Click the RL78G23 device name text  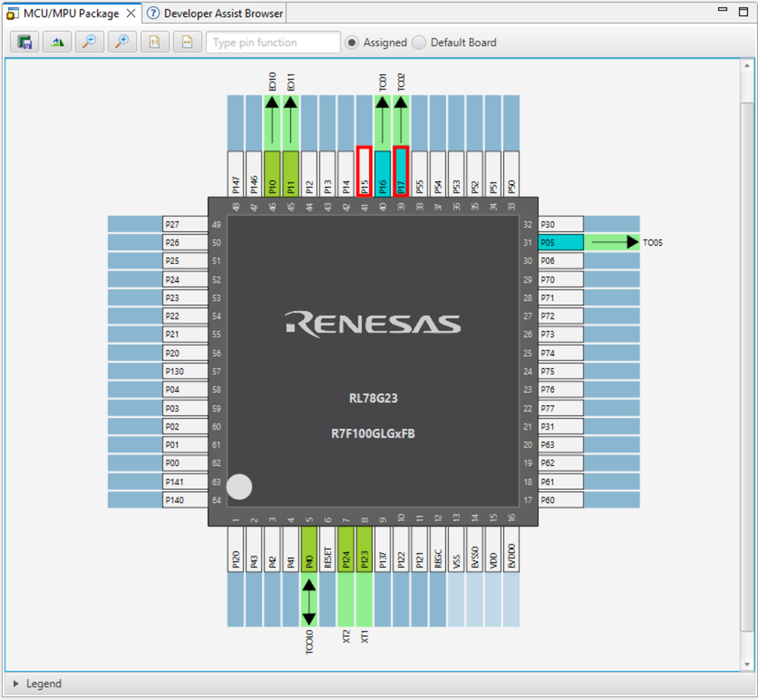click(373, 398)
